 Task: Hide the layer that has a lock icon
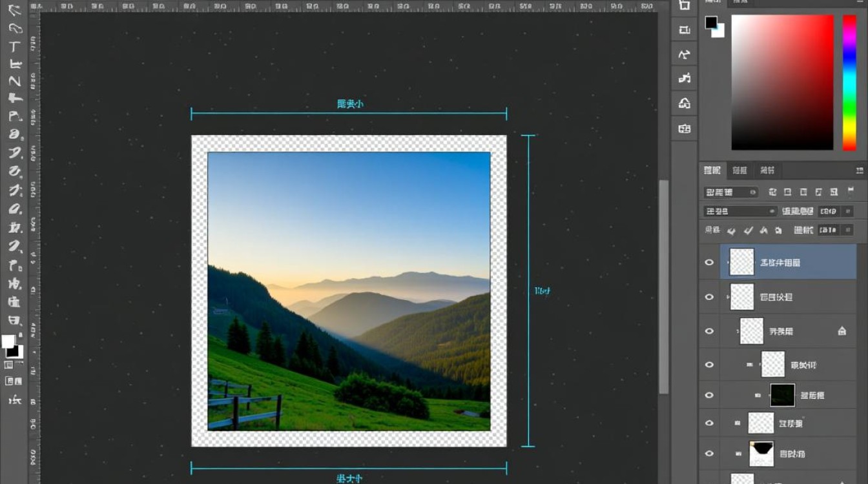point(709,331)
